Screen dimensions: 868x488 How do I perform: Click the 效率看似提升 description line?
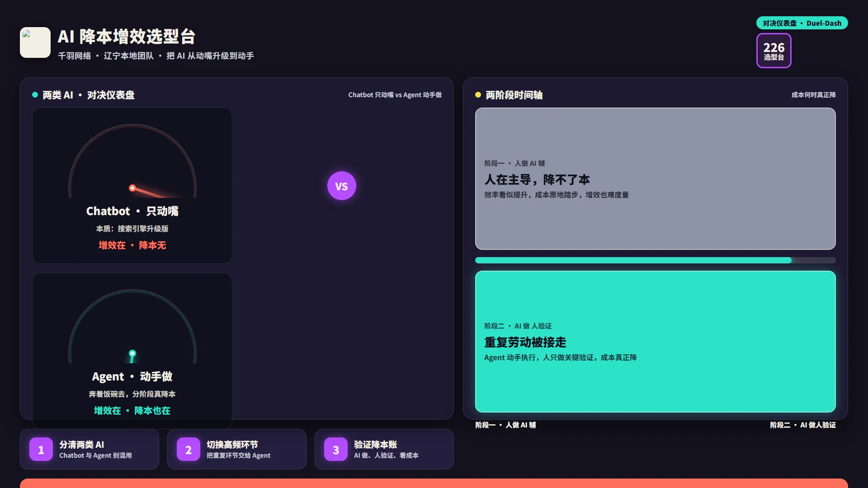[x=557, y=195]
